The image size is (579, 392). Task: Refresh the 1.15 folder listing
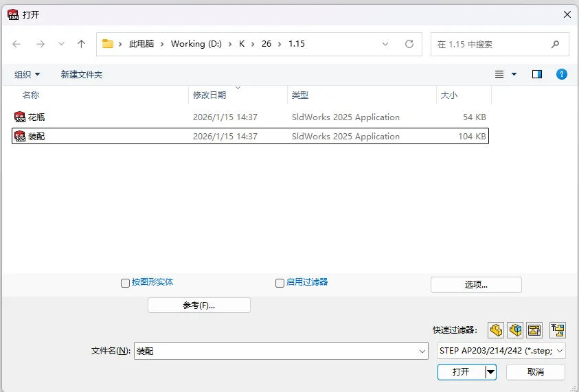click(409, 44)
